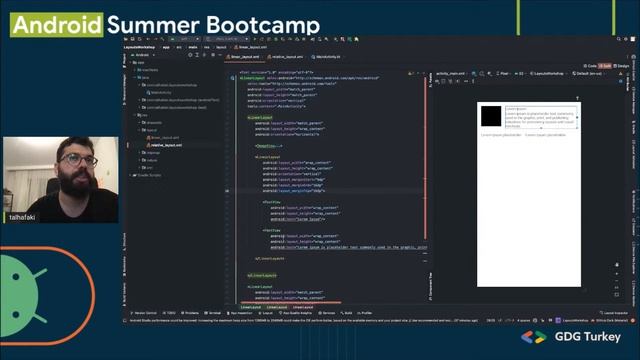The image size is (640, 360).
Task: Select MainActivity in project tree
Action: (159, 93)
